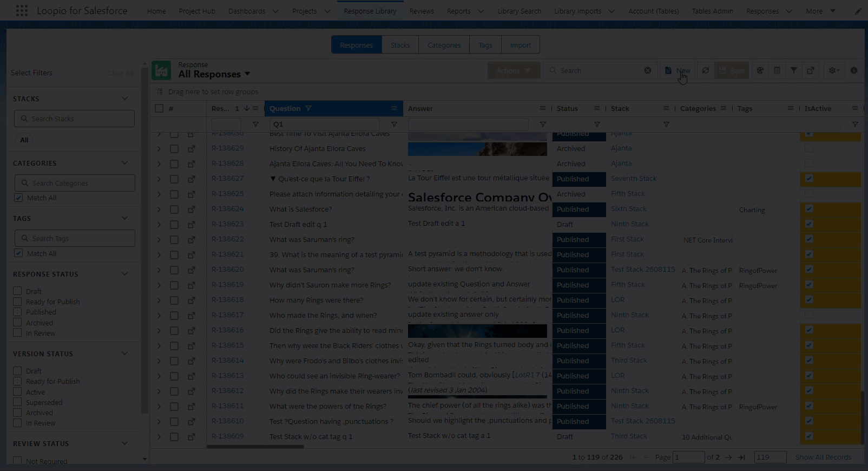The width and height of the screenshot is (868, 471).
Task: Jump to the last page arrow
Action: (741, 457)
